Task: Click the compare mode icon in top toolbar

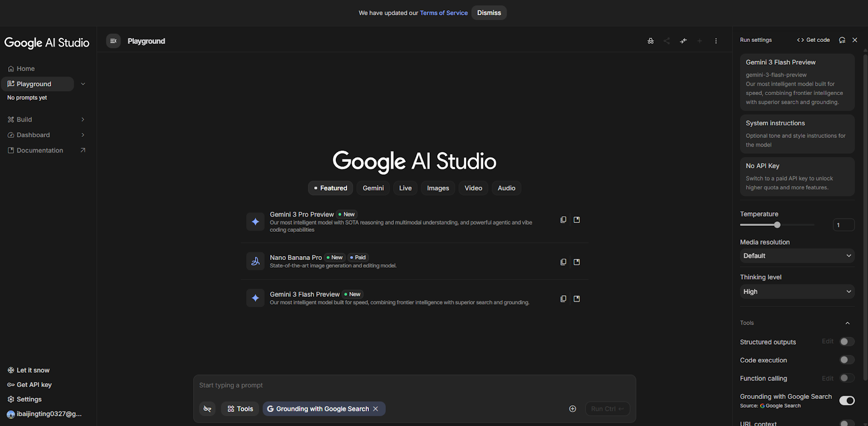Action: point(683,41)
